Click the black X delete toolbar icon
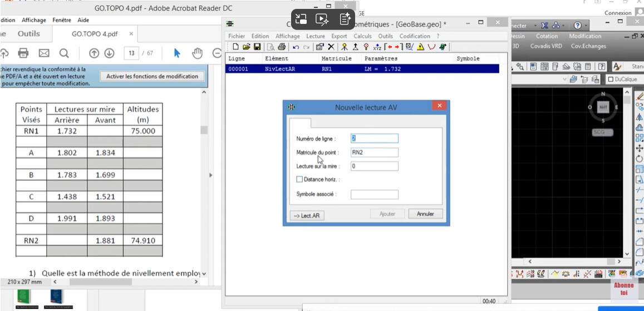This screenshot has width=644, height=311. point(331,47)
